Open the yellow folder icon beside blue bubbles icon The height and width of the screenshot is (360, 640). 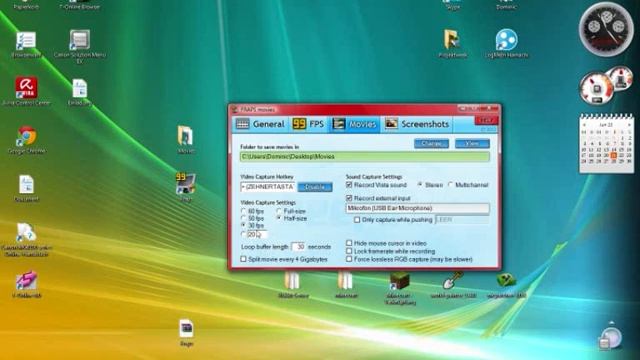pos(452,40)
